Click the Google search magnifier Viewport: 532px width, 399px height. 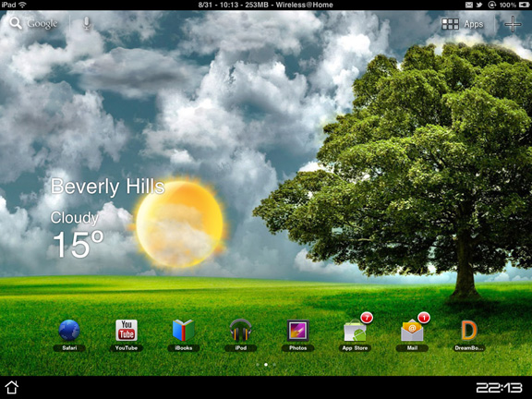pyautogui.click(x=16, y=23)
